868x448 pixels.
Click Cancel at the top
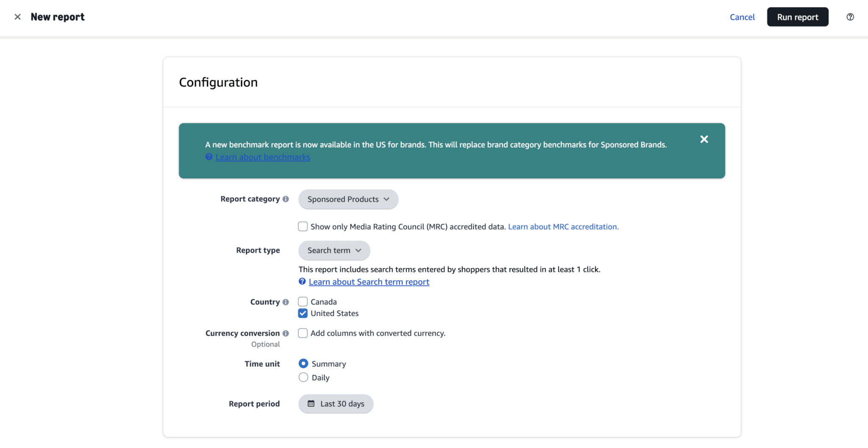742,17
